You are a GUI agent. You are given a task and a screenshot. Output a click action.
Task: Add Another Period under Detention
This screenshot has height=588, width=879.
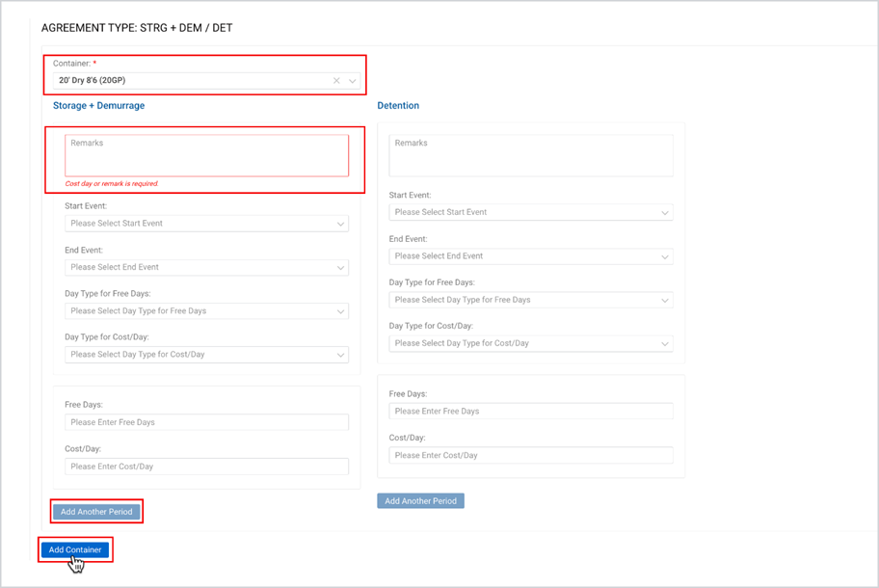420,501
